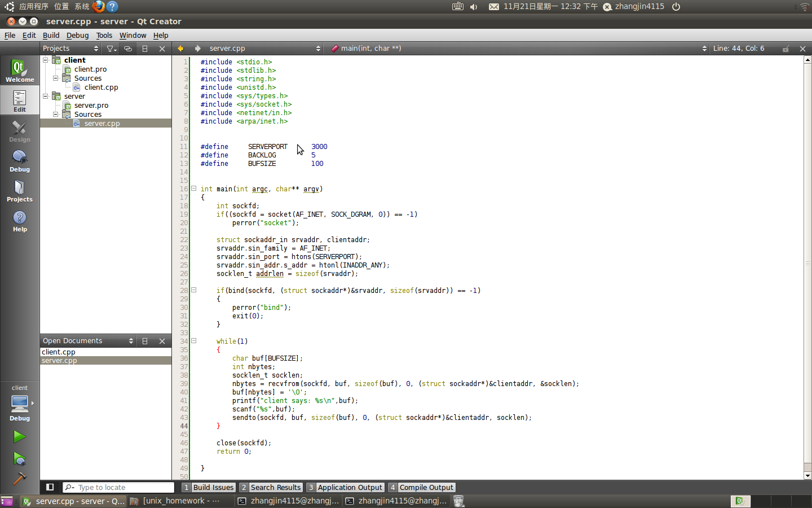Open Projects mode in sidebar
This screenshot has width=812, height=508.
[20, 191]
